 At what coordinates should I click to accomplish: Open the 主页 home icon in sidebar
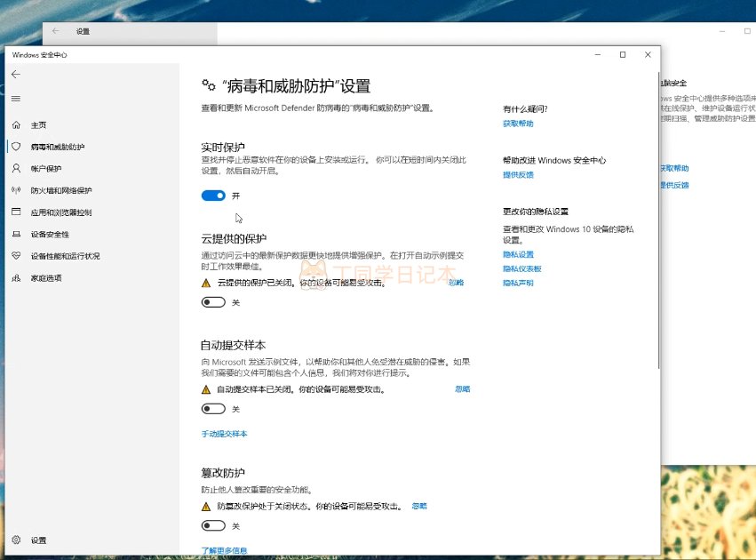click(x=15, y=125)
